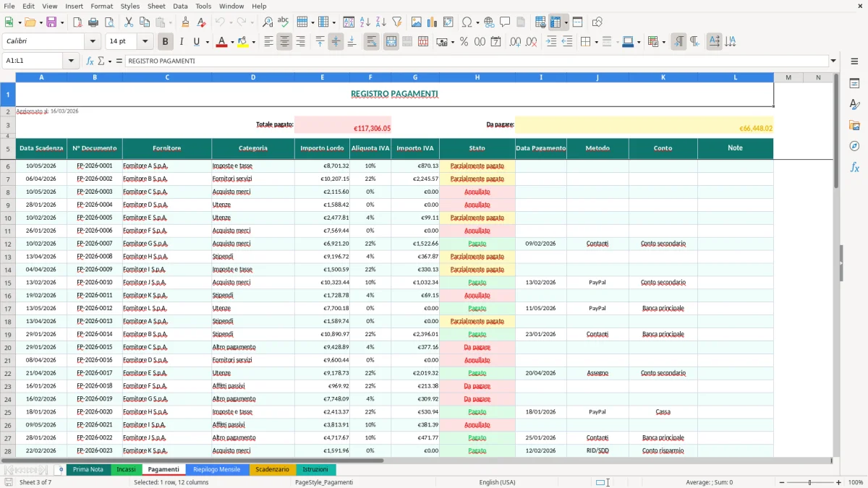
Task: Toggle Bold formatting
Action: click(166, 42)
